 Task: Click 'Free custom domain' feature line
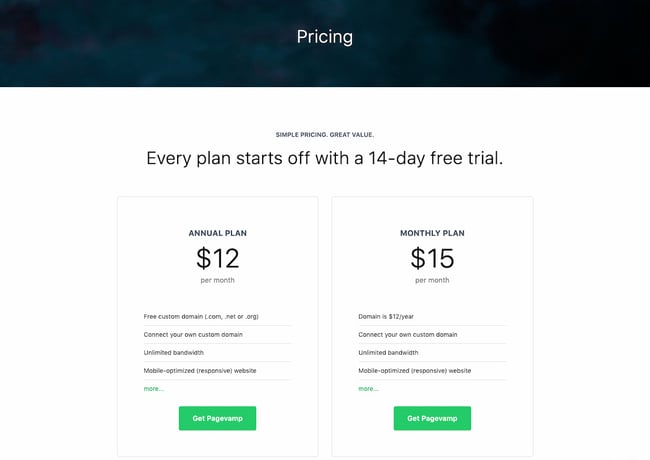[x=201, y=316]
